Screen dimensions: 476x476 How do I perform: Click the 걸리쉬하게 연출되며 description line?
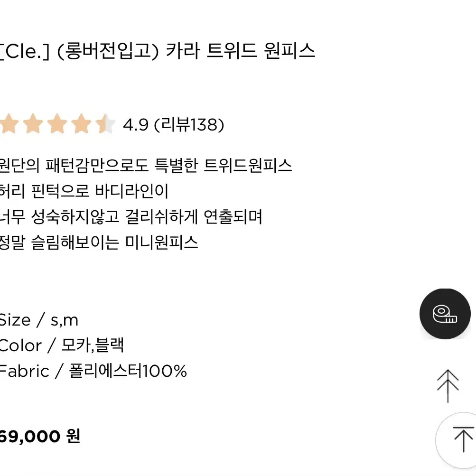click(x=131, y=217)
